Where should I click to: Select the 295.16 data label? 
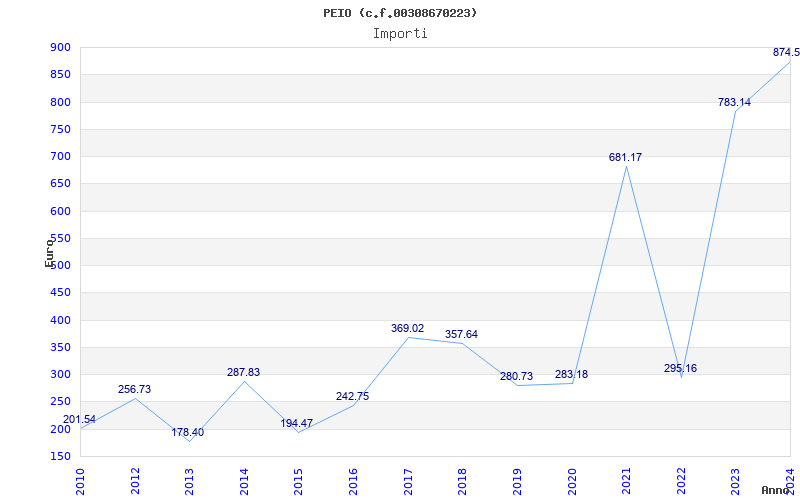680,368
